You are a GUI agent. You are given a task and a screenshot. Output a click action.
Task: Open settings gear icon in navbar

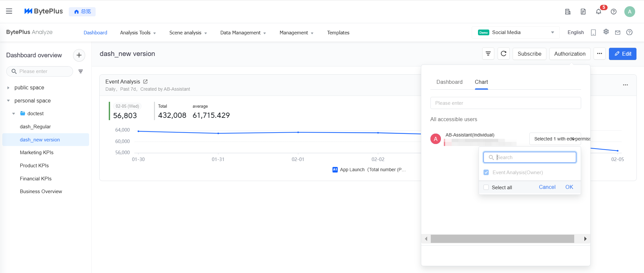606,32
